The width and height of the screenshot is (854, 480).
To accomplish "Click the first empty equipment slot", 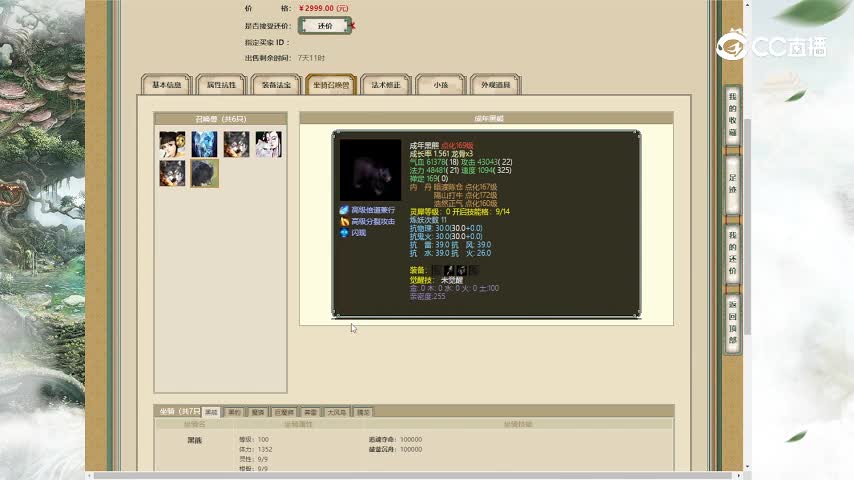I will [x=436, y=270].
